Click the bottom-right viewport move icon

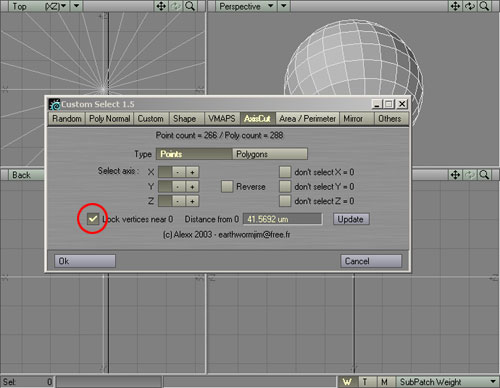[x=455, y=175]
